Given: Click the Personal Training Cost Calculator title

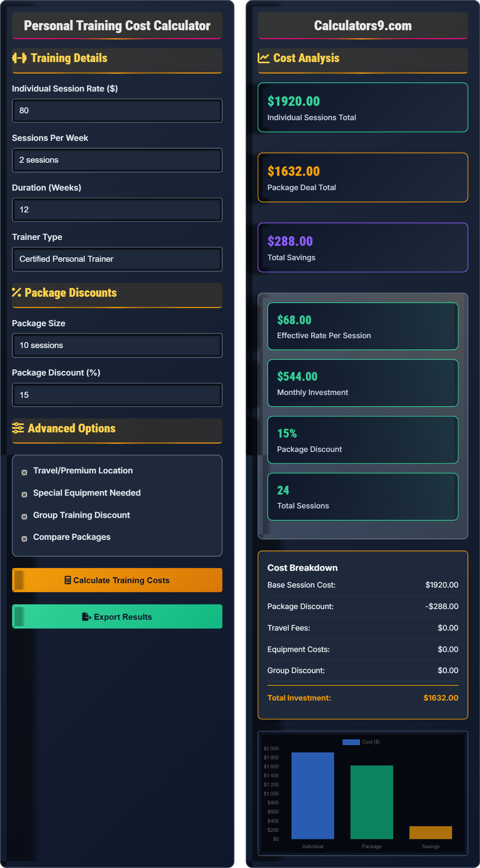Looking at the screenshot, I should pyautogui.click(x=117, y=25).
